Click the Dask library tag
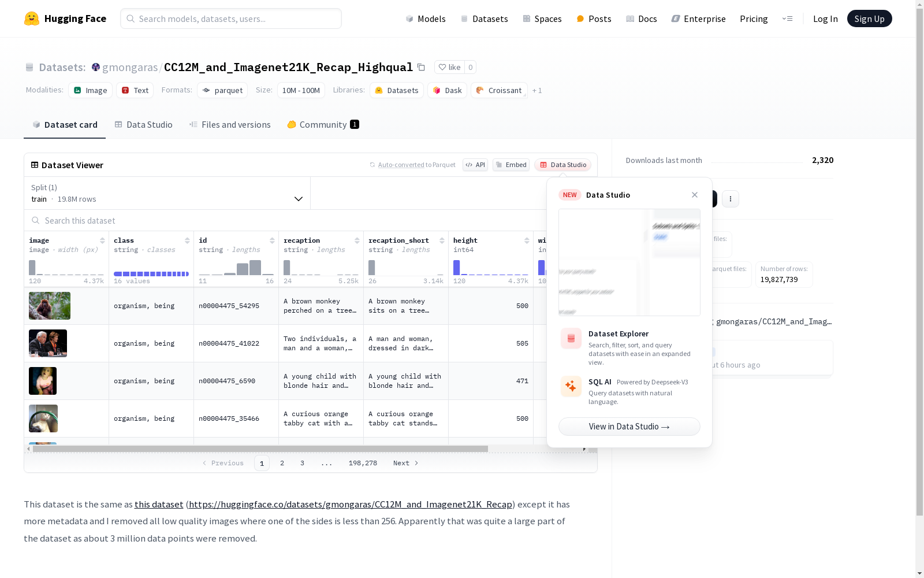This screenshot has width=924, height=578. [448, 90]
